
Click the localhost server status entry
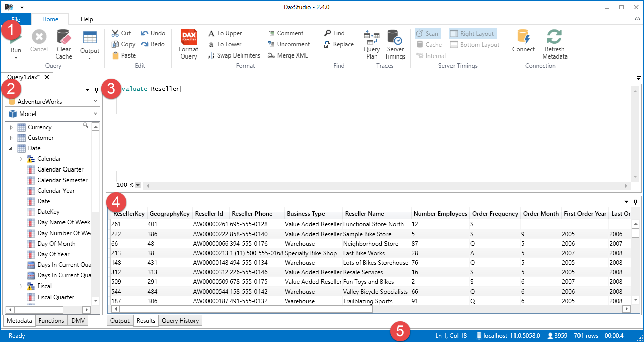point(507,335)
